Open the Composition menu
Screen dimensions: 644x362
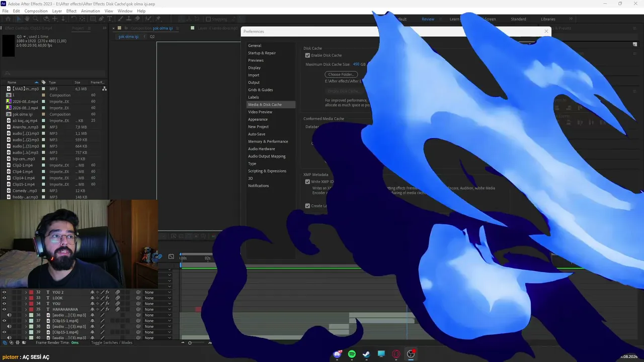(x=36, y=11)
